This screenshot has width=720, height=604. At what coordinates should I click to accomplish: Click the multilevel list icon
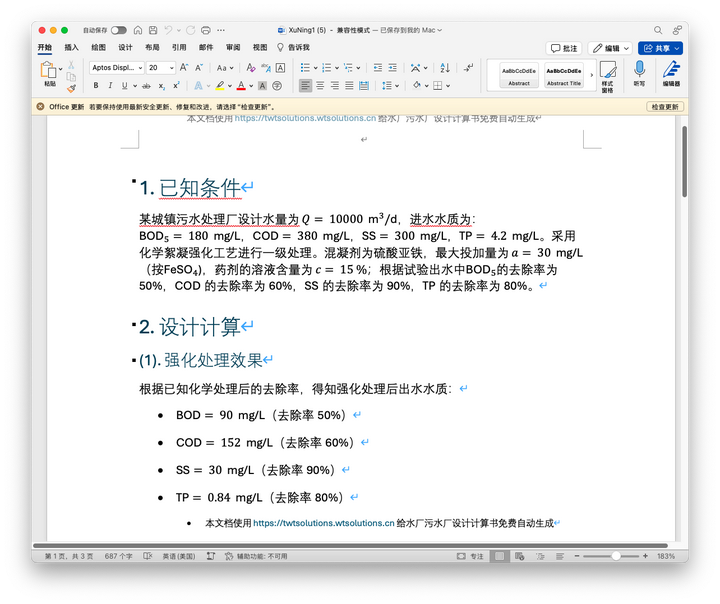pos(349,68)
